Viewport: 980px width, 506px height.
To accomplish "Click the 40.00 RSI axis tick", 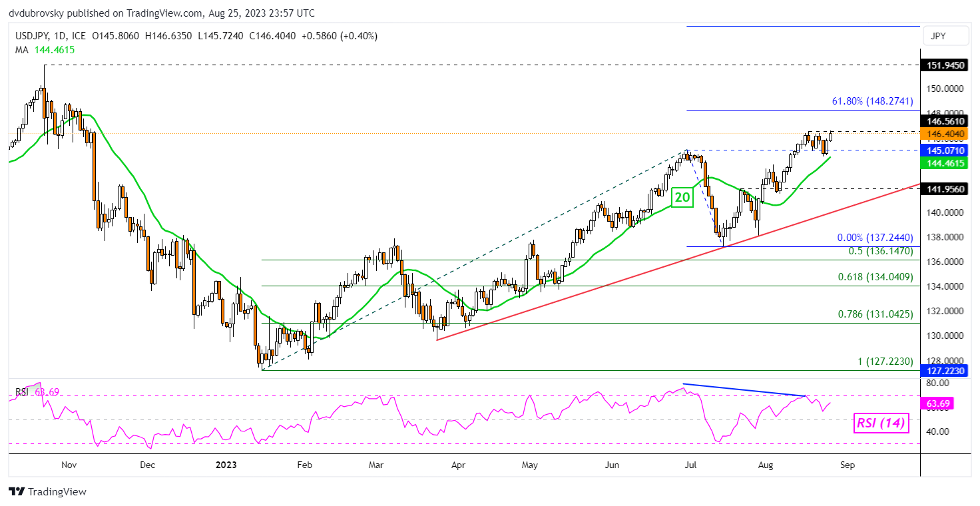I will (x=936, y=431).
